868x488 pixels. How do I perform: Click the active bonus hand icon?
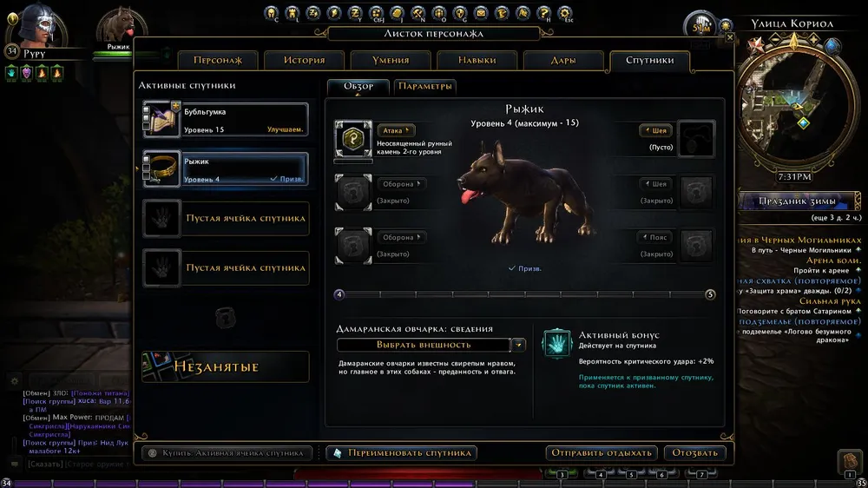pyautogui.click(x=557, y=344)
